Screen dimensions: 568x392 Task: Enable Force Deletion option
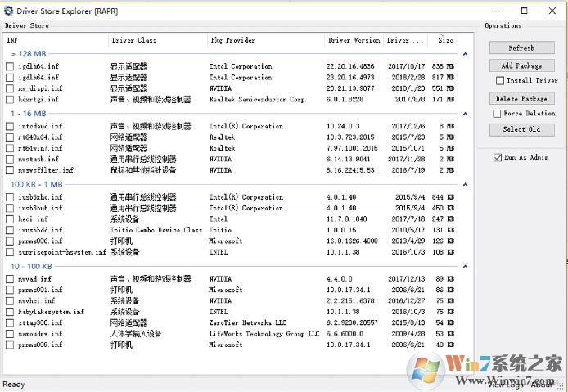[497, 114]
